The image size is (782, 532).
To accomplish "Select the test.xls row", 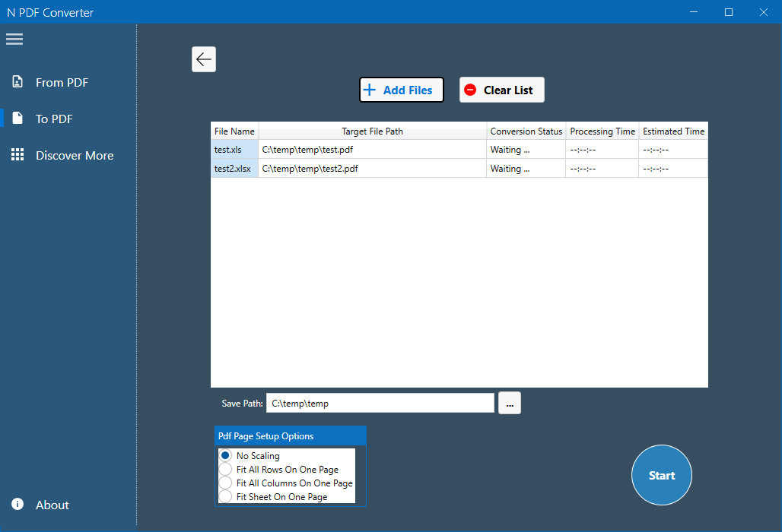I will coord(234,150).
